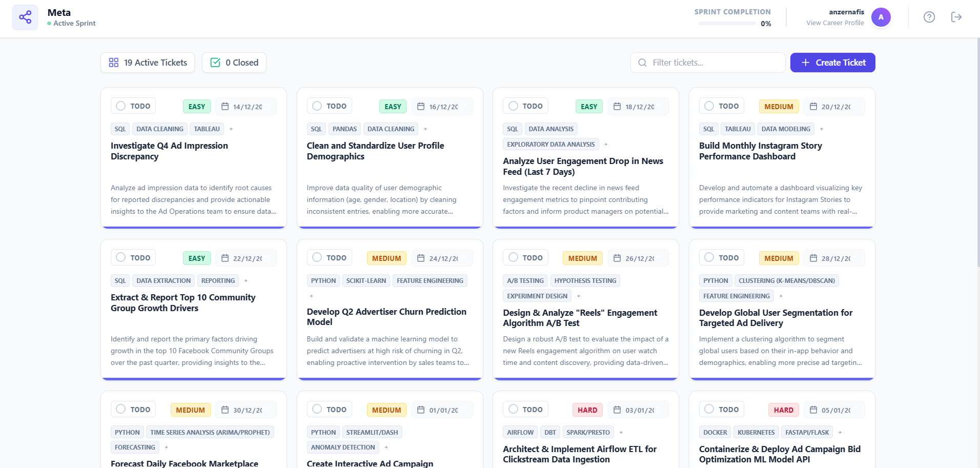Click the Sprint Completion progress bar
The height and width of the screenshot is (468, 980).
(727, 24)
